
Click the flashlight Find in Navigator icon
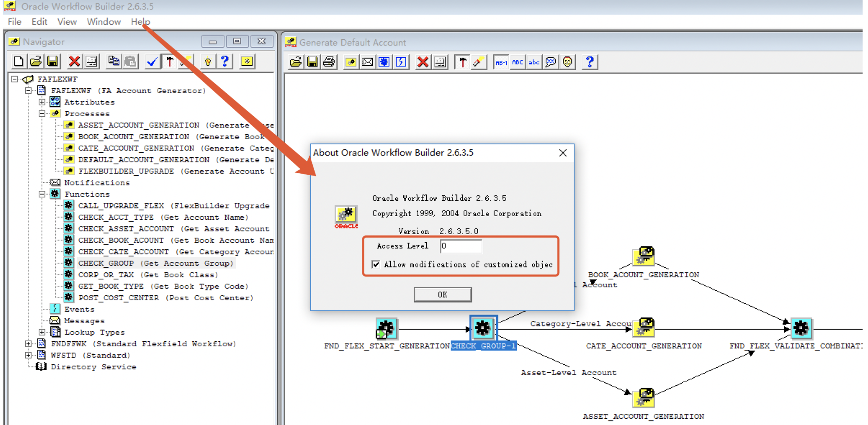pyautogui.click(x=479, y=62)
